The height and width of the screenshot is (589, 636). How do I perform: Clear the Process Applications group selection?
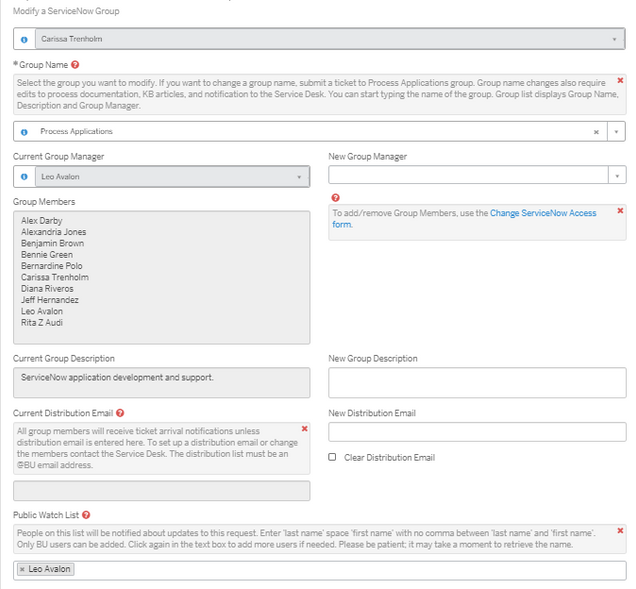pyautogui.click(x=596, y=132)
